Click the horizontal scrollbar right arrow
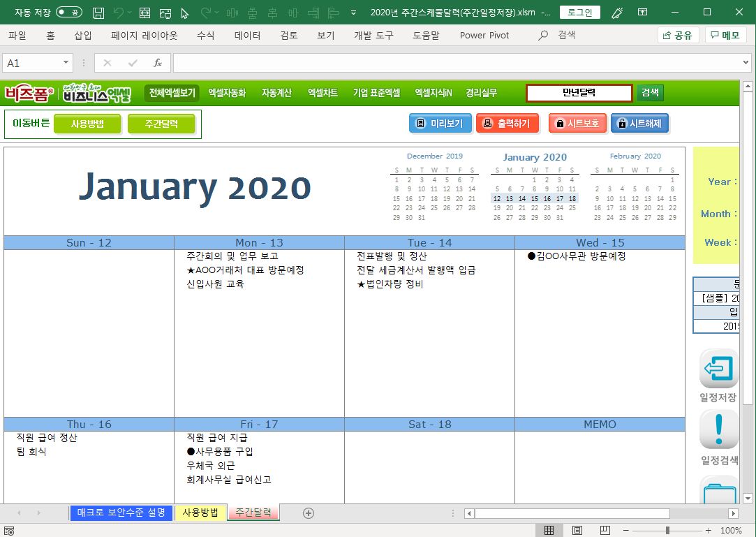Screen dimensions: 756x537 coord(734,513)
